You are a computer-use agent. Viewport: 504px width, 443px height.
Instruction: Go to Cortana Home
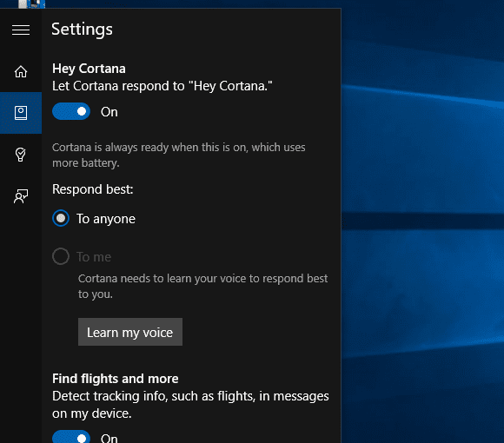click(x=21, y=71)
